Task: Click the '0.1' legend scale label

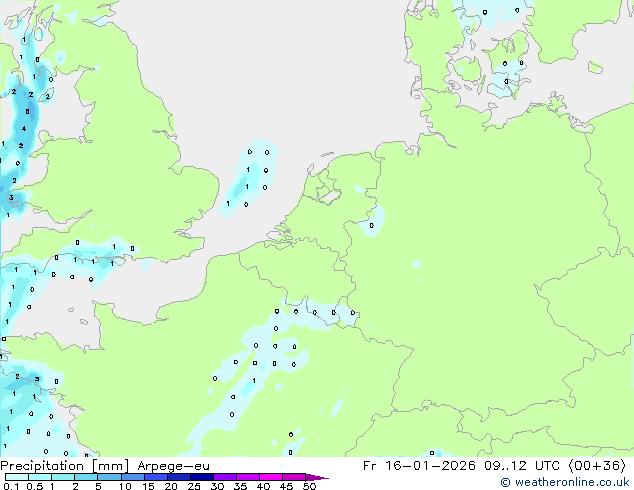Action: click(11, 486)
